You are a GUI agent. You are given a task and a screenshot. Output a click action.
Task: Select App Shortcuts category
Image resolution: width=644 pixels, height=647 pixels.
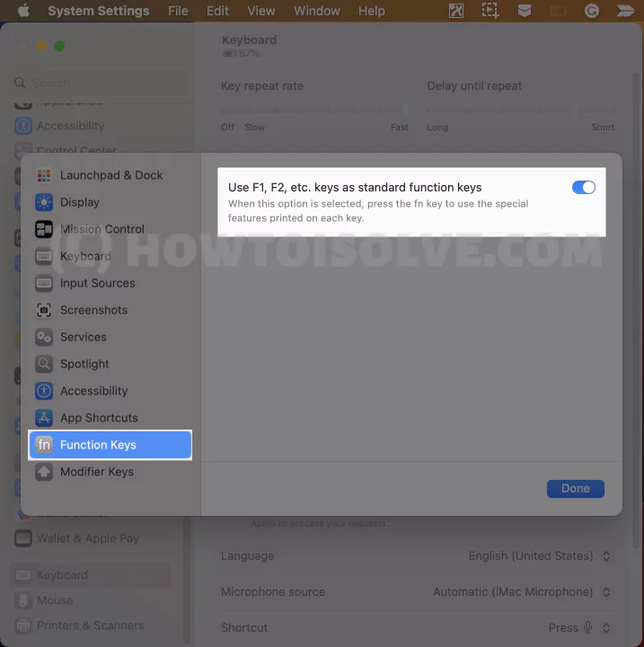(x=110, y=418)
